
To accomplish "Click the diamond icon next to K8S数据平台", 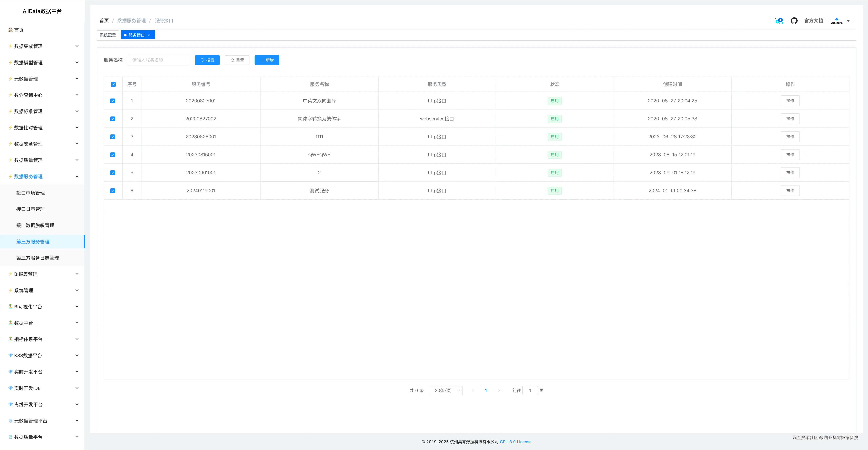I will click(x=11, y=355).
